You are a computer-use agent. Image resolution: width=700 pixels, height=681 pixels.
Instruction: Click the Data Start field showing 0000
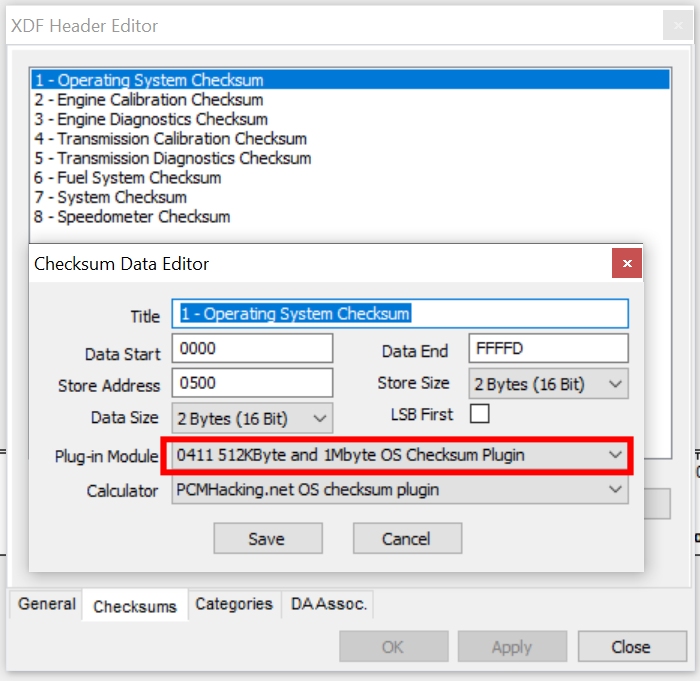(x=252, y=348)
